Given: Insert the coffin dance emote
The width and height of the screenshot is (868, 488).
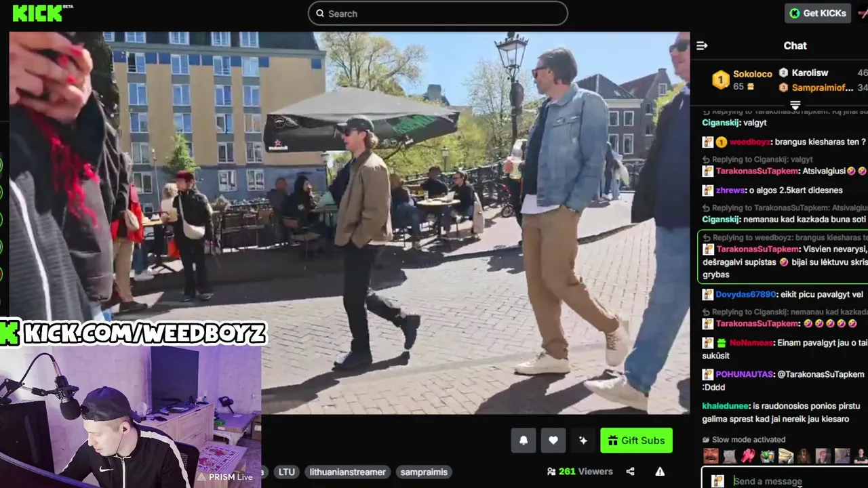Looking at the screenshot, I should [x=786, y=456].
